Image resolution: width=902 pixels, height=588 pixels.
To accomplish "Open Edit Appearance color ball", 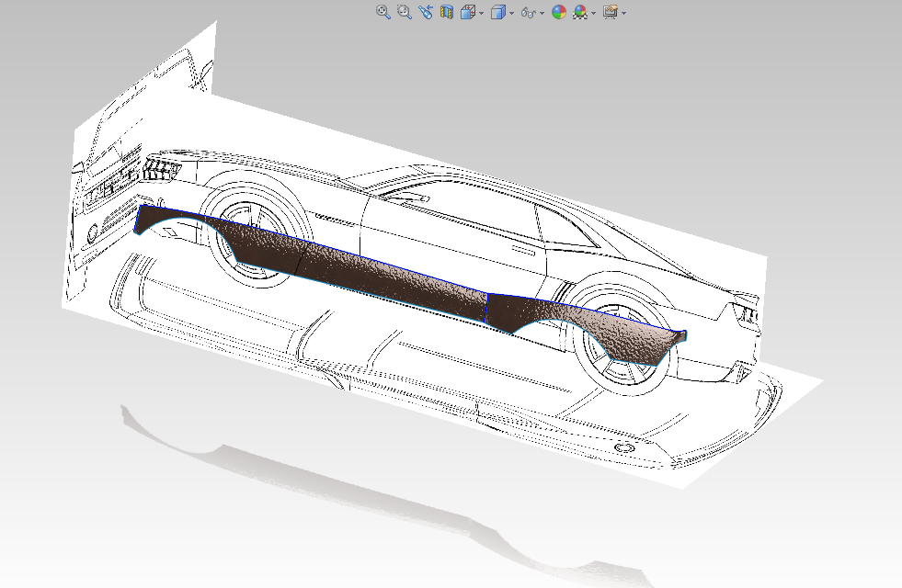I will pyautogui.click(x=558, y=13).
